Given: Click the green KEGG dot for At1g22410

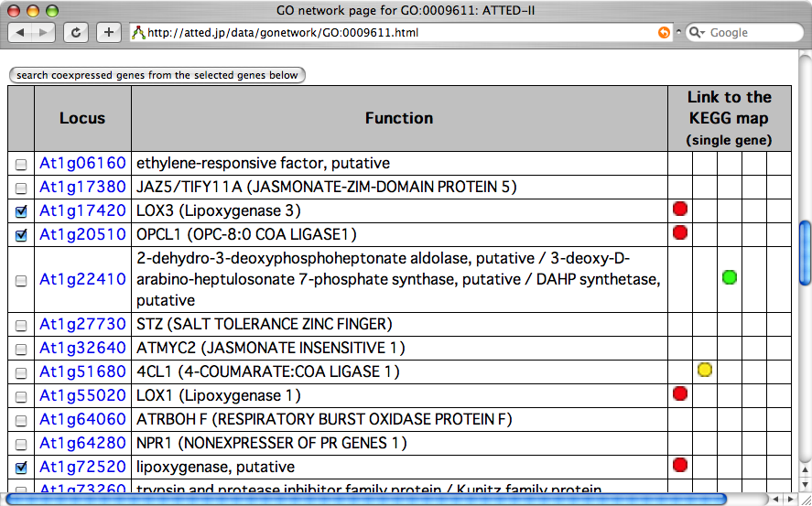Looking at the screenshot, I should [x=730, y=277].
